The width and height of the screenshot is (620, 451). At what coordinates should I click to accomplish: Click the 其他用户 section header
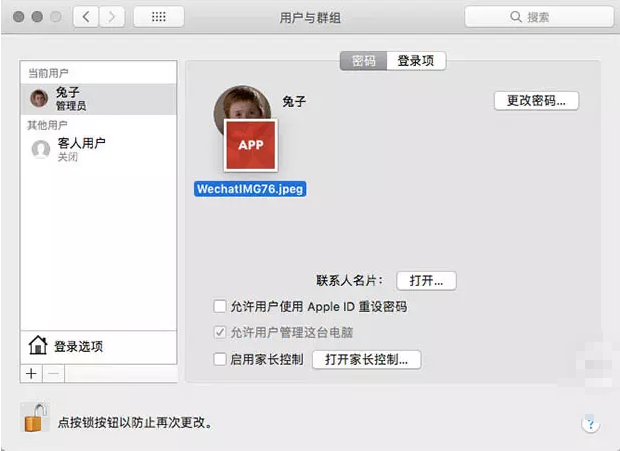point(47,125)
